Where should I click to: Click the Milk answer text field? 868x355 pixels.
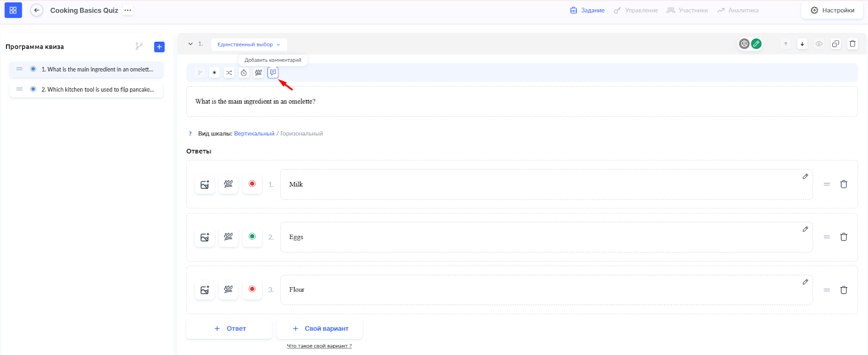[x=546, y=184]
